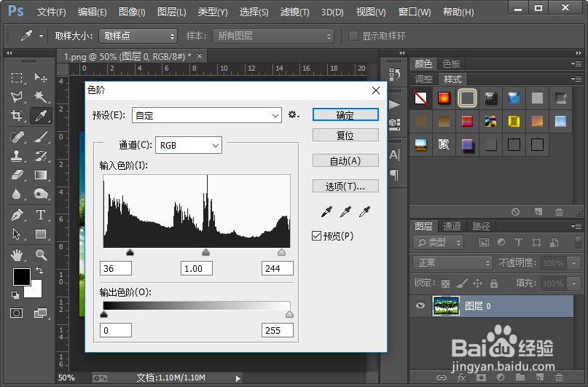
Task: Toggle lock transparent pixels
Action: pos(445,284)
